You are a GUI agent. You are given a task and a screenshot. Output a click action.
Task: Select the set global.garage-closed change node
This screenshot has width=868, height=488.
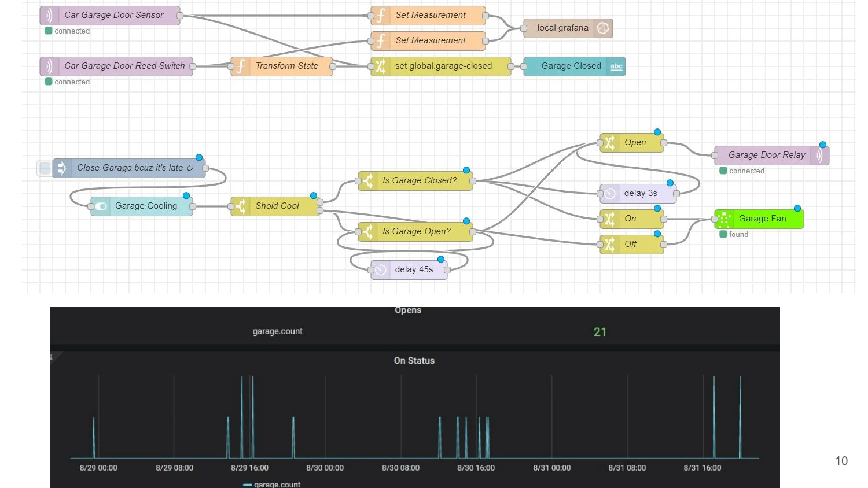441,66
